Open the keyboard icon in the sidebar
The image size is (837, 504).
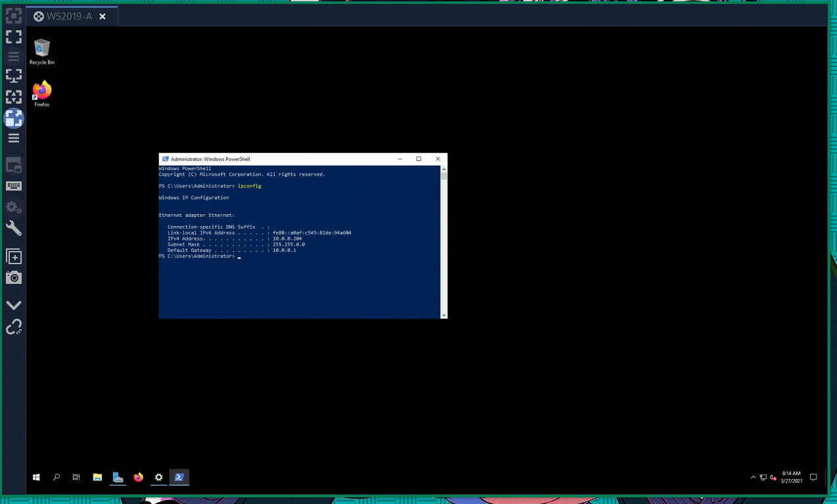[x=14, y=186]
